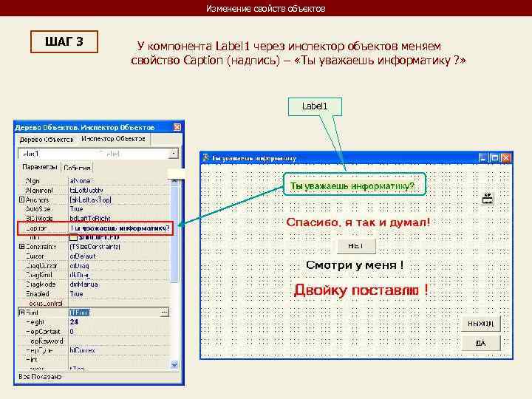The width and height of the screenshot is (532, 399).
Task: Click the Height value 24
Action: [x=74, y=322]
